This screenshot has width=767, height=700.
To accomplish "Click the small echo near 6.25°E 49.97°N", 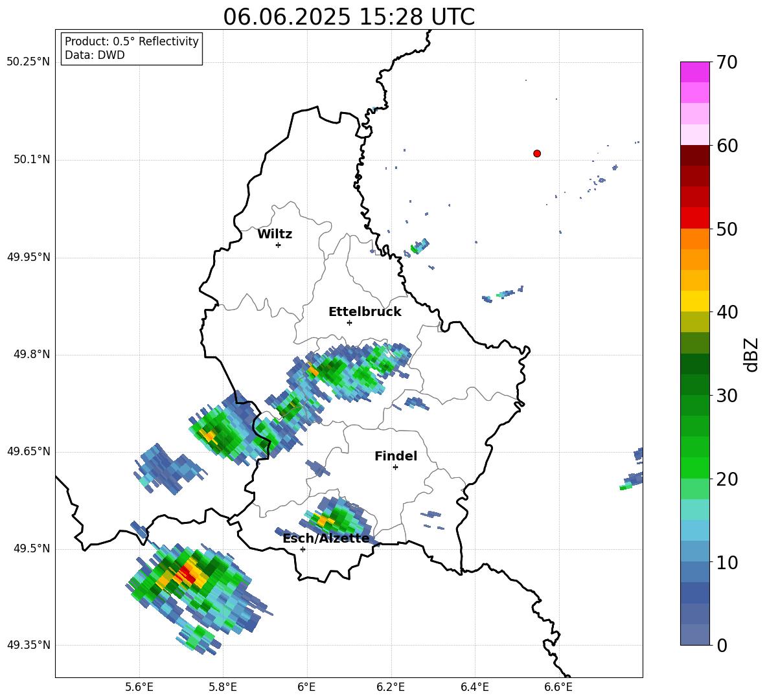I will tap(419, 246).
